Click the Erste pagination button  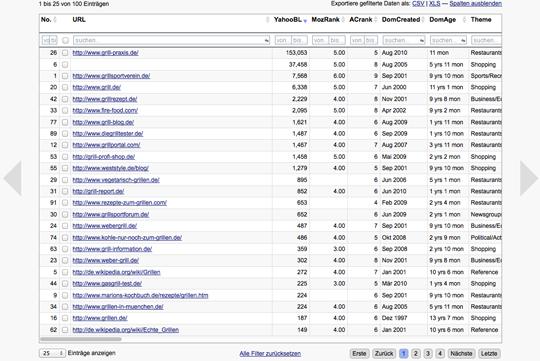pos(359,353)
